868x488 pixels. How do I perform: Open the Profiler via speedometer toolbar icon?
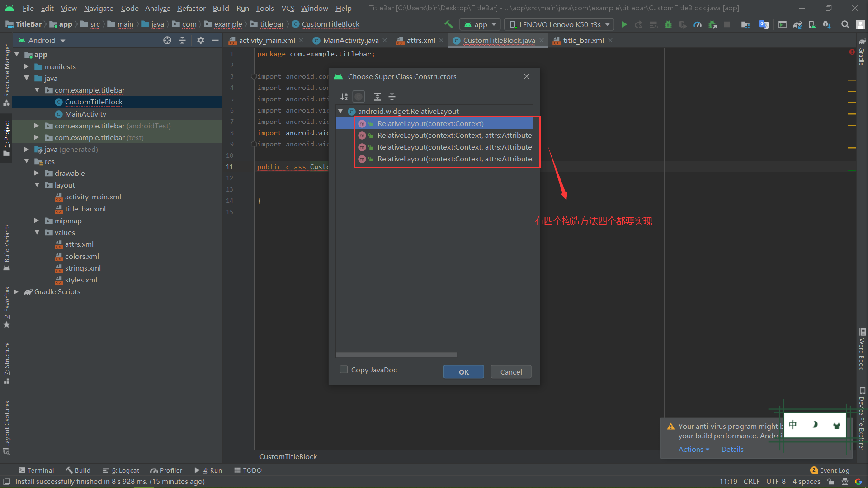(x=698, y=24)
